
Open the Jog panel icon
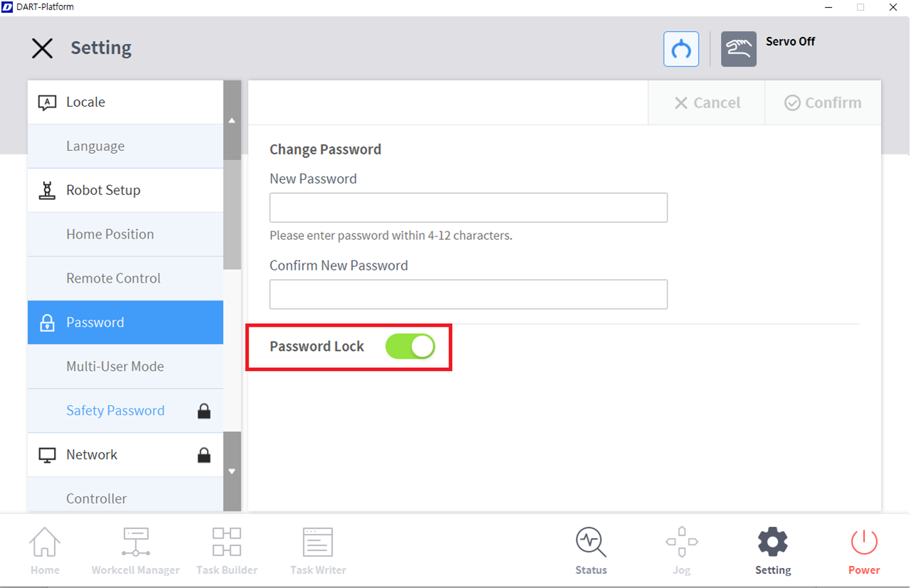click(681, 551)
